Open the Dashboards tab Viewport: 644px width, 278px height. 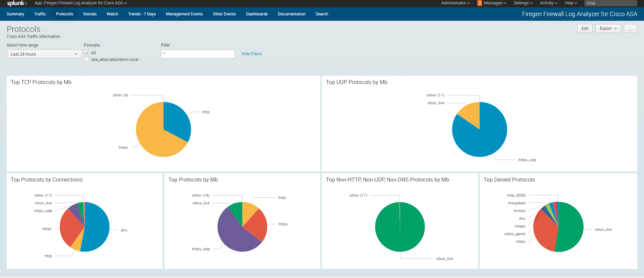pyautogui.click(x=257, y=14)
